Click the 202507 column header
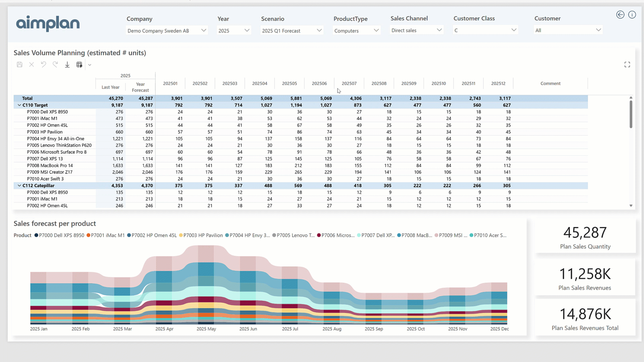Screen dimensions: 644x362 point(349,83)
